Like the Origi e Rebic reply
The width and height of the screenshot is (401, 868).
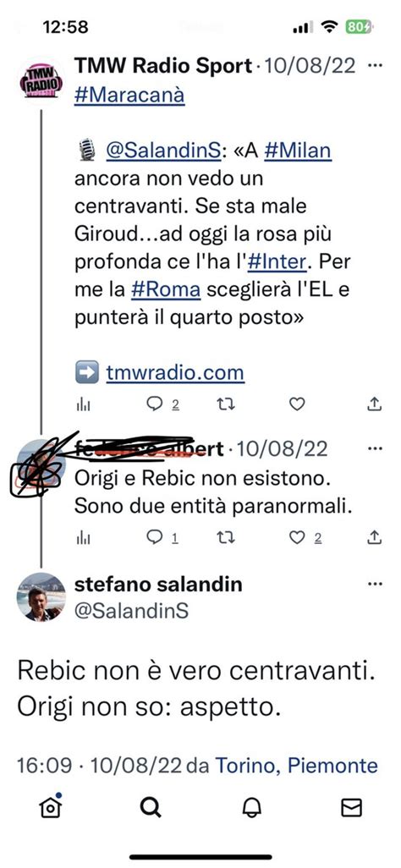coord(298,537)
